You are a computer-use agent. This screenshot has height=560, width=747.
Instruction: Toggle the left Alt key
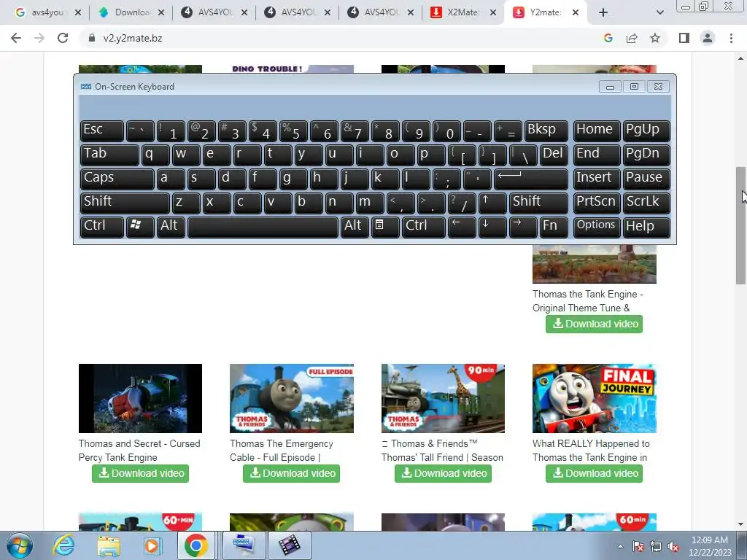171,227
